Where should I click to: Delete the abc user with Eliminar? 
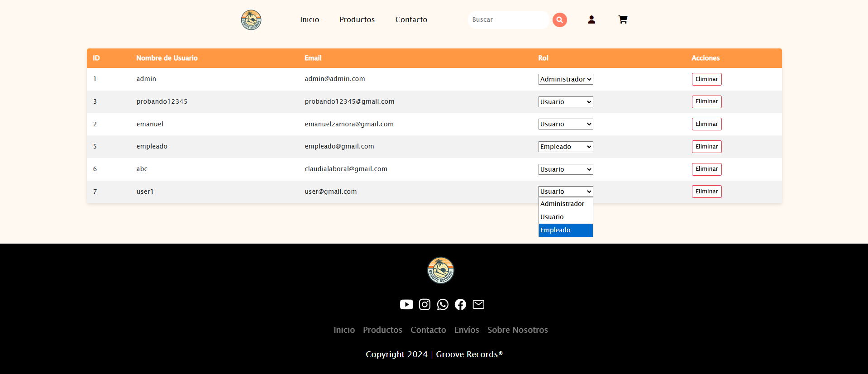(706, 169)
